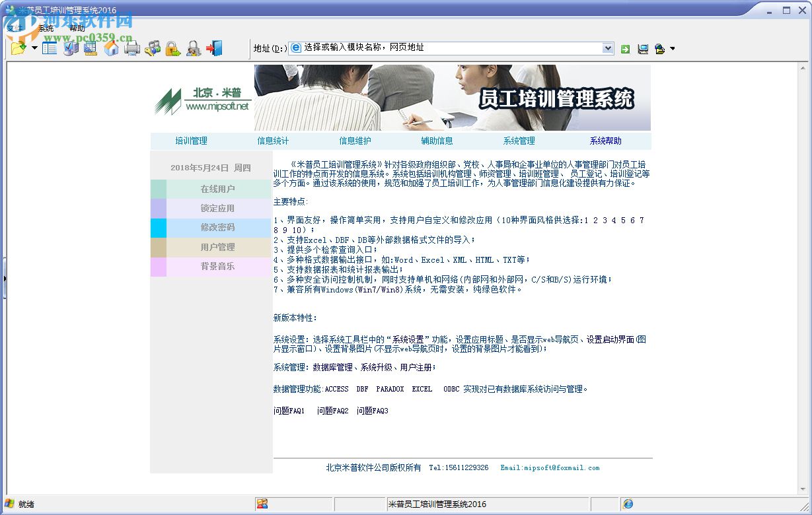This screenshot has height=515, width=812.
Task: Open the 问题FAQ1 link
Action: coord(288,410)
